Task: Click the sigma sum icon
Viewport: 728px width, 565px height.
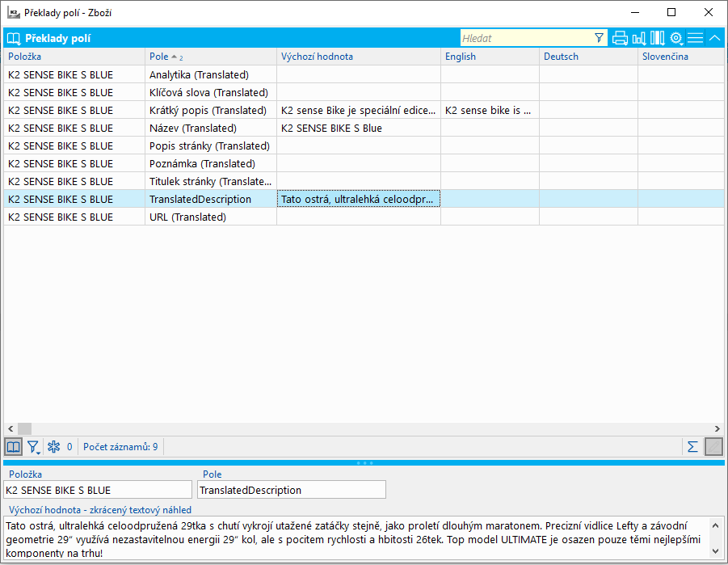Action: [692, 447]
